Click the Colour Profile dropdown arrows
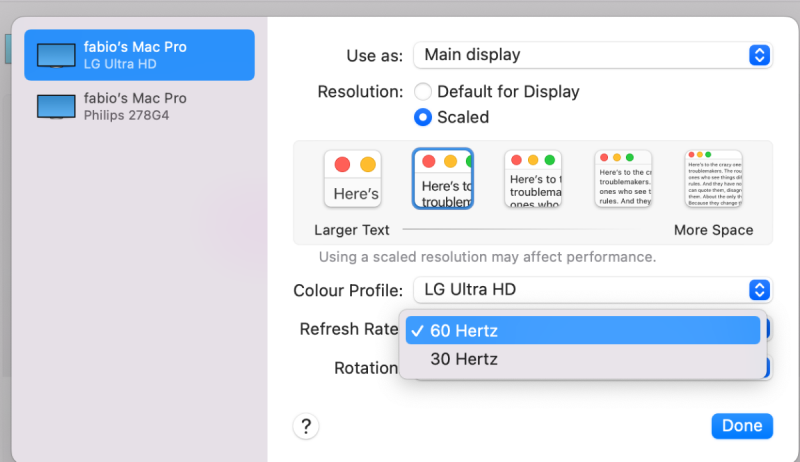Screen dimensions: 800x462 [760, 290]
